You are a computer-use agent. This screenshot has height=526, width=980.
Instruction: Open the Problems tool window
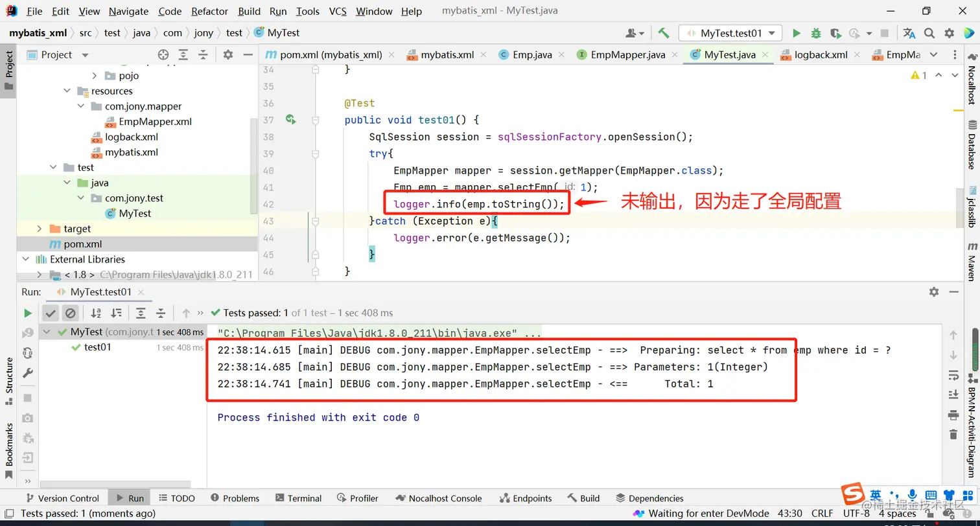234,498
